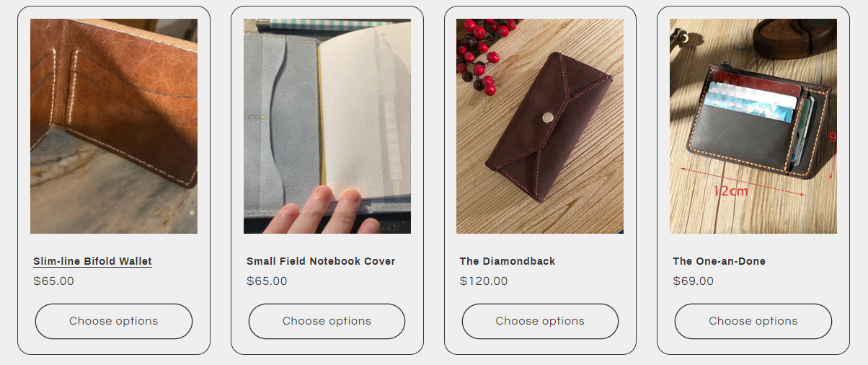Image resolution: width=868 pixels, height=365 pixels.
Task: Choose options for Slim-line Bifold Wallet
Action: coord(114,321)
